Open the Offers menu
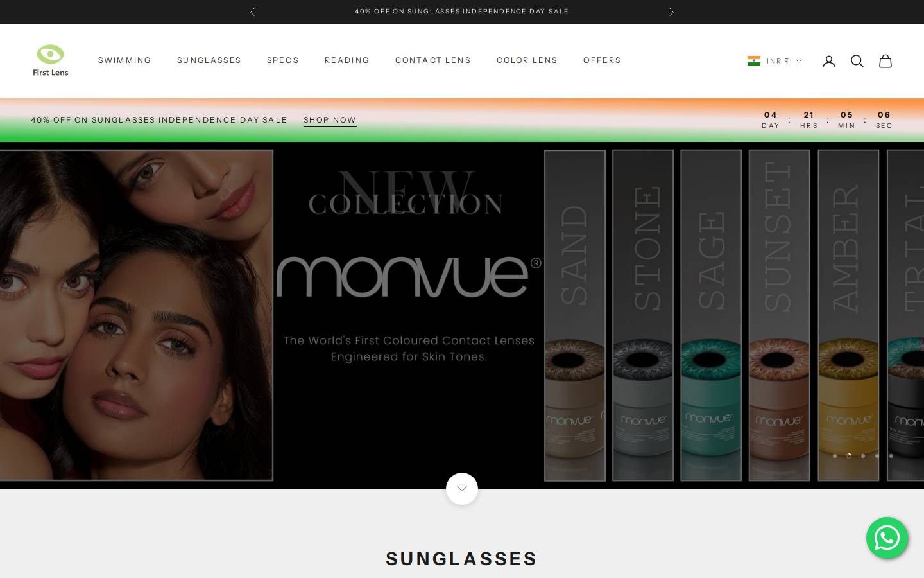Viewport: 924px width, 578px height. pos(602,60)
